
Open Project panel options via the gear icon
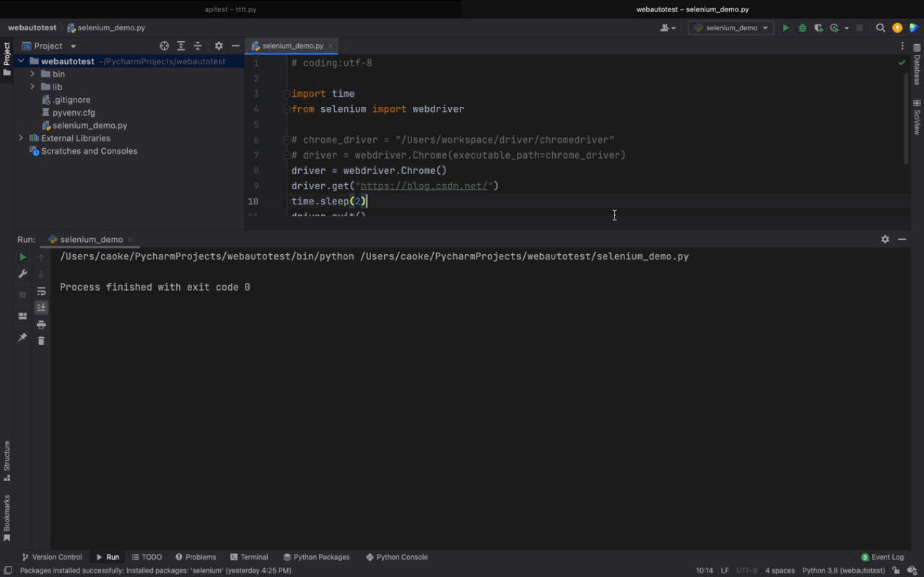click(218, 45)
